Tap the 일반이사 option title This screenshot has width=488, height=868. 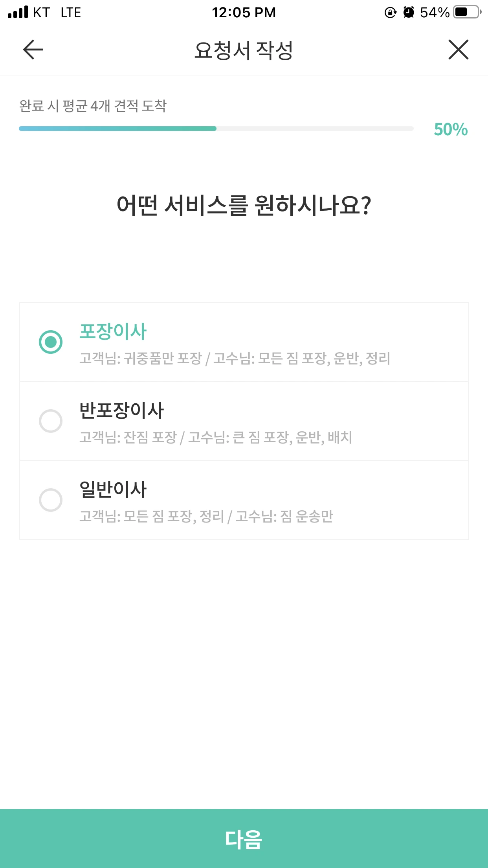pos(113,489)
